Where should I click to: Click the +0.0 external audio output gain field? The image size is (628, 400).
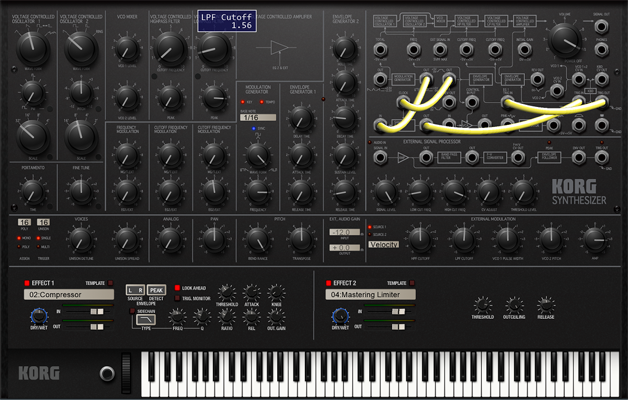pyautogui.click(x=345, y=247)
